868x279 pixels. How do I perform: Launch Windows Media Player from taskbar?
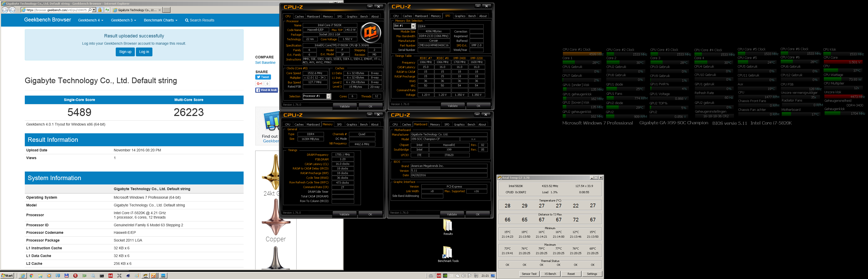pyautogui.click(x=49, y=276)
